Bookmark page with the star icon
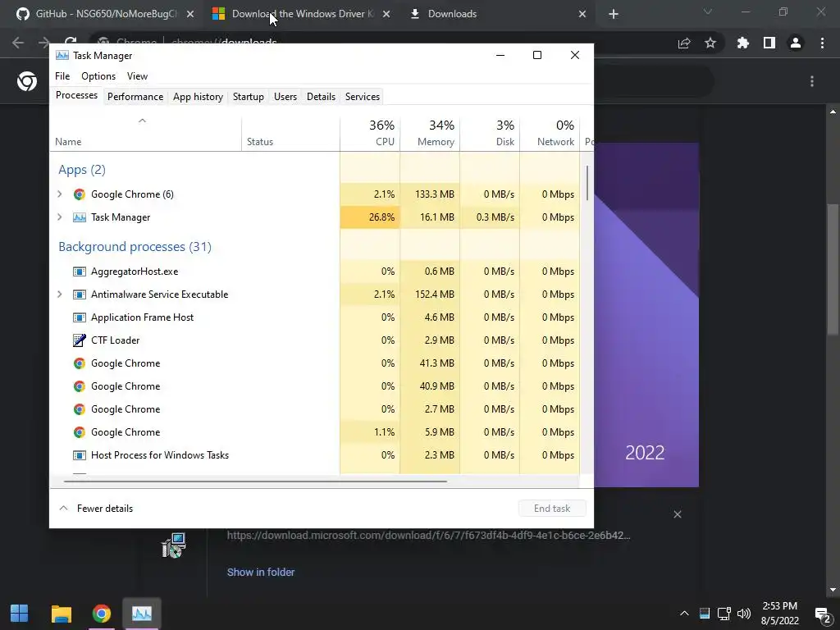Screen dimensions: 840x630 (x=710, y=43)
